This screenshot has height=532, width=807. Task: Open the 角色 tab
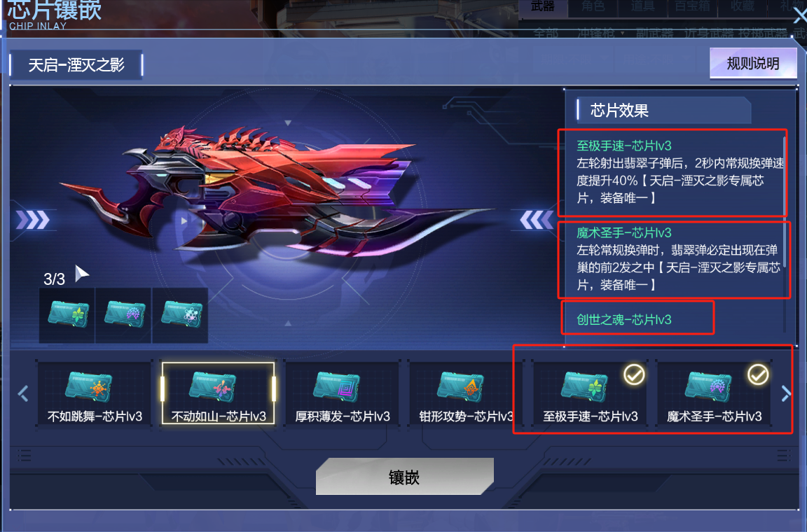[593, 7]
